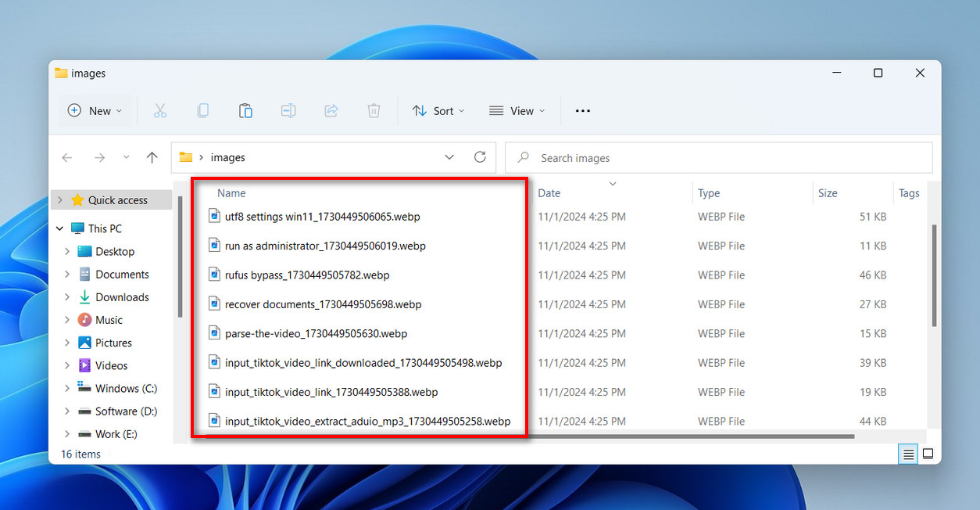The width and height of the screenshot is (980, 510).
Task: Select input_tiktok_video_link_1730449505388.webp file
Action: click(331, 392)
